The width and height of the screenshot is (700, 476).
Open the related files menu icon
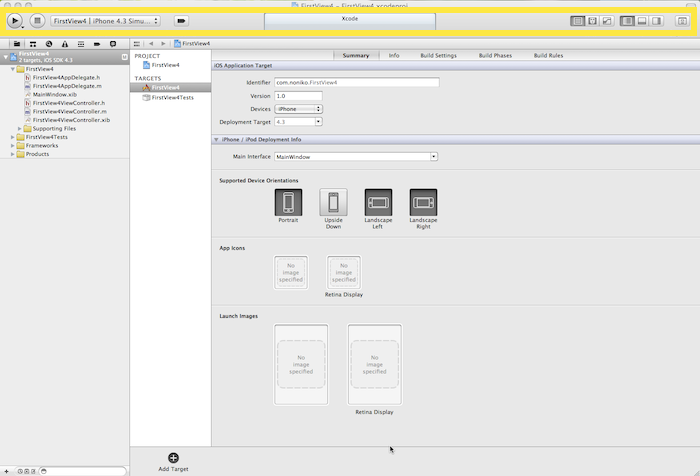tap(137, 44)
